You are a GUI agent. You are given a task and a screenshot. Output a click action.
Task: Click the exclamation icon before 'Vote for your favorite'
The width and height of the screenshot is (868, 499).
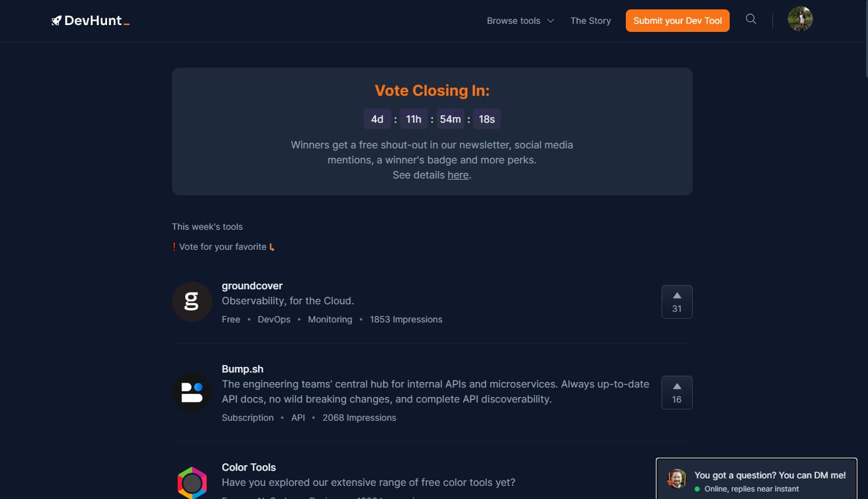pyautogui.click(x=175, y=247)
